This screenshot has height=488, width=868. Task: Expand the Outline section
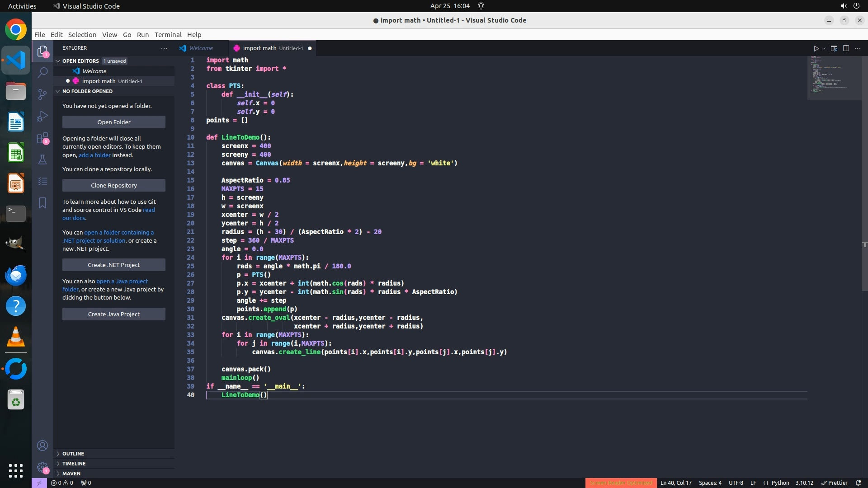(73, 454)
